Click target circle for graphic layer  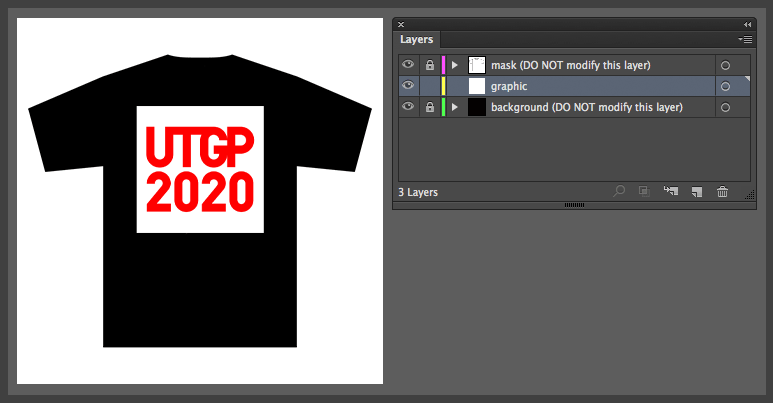[x=725, y=86]
